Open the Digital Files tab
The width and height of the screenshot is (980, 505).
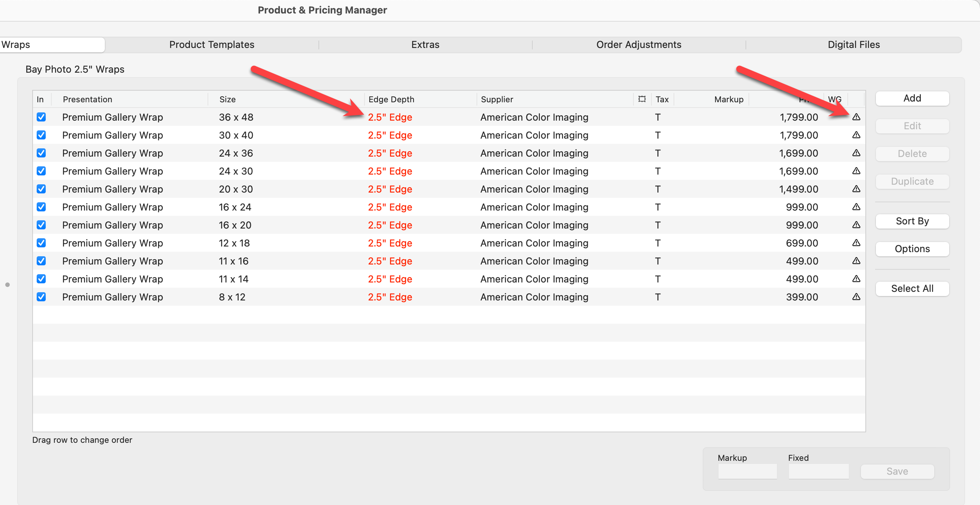pyautogui.click(x=853, y=45)
